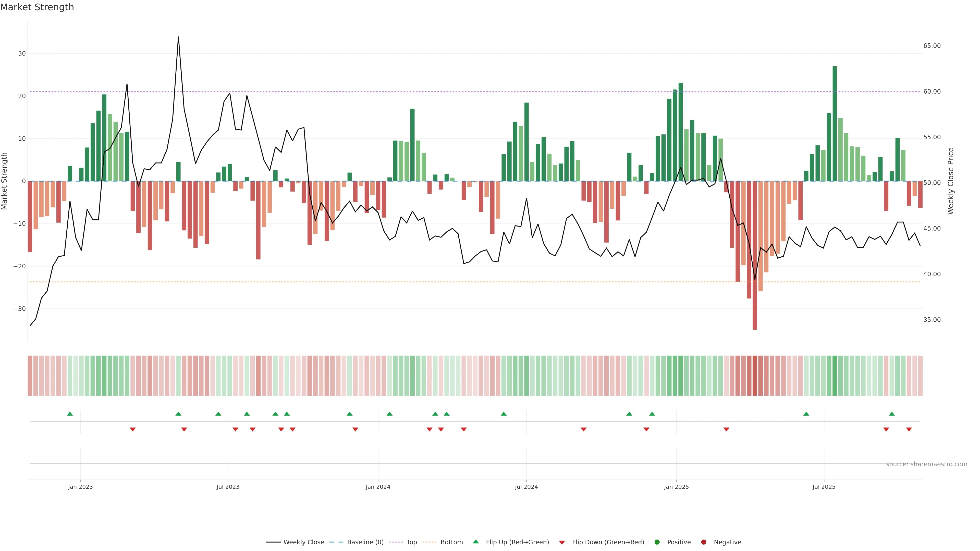Click the tallest green bar after Jul 2025
This screenshot has width=980, height=551.
click(835, 123)
